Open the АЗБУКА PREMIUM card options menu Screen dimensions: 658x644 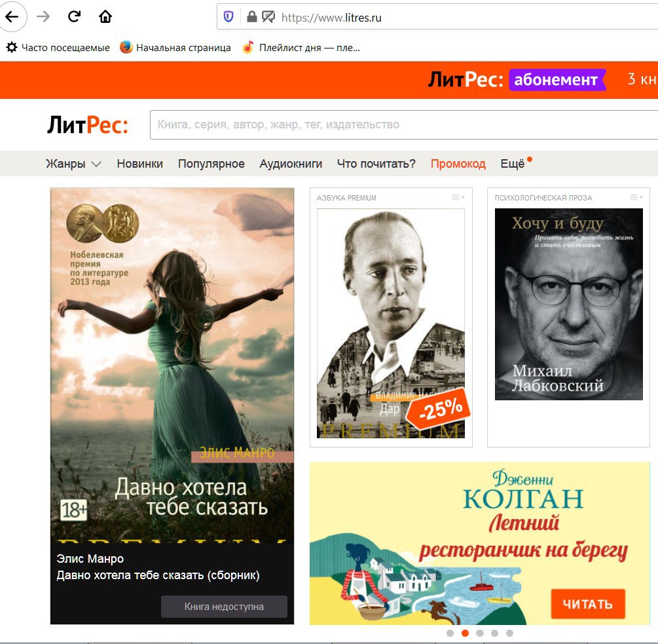click(458, 197)
